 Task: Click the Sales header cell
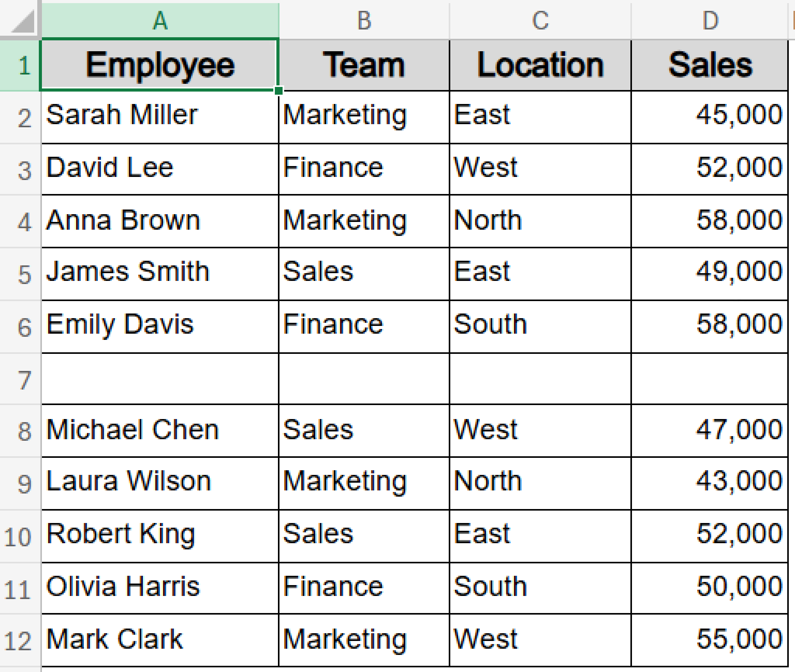point(710,65)
